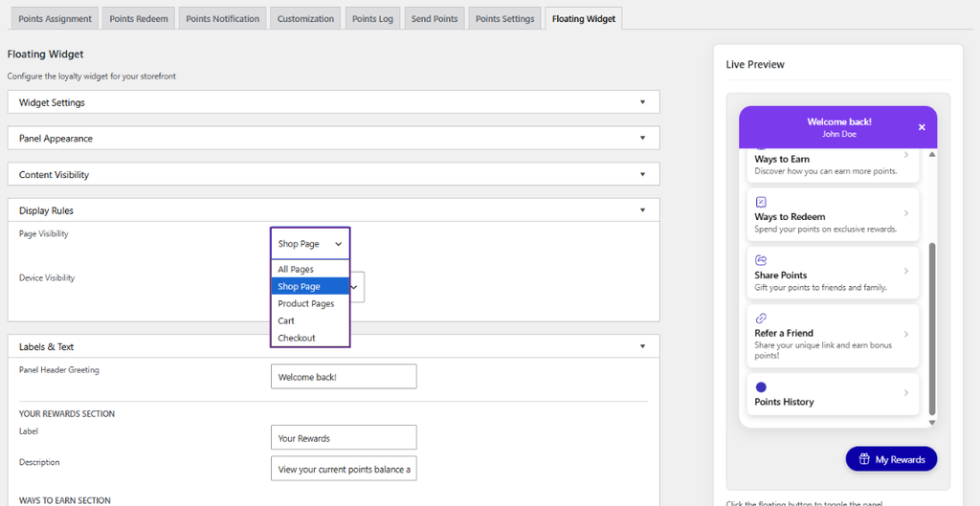This screenshot has height=506, width=980.
Task: Open Share Points chevron arrow
Action: click(x=906, y=271)
